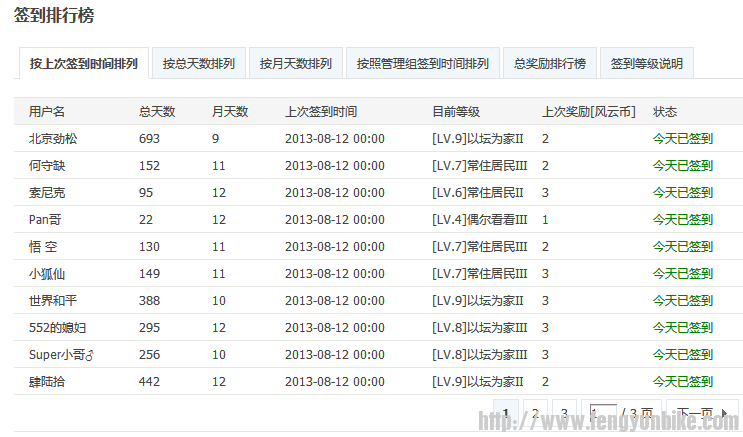View the 签到等级说明 tab
The width and height of the screenshot is (743, 437).
click(x=646, y=64)
